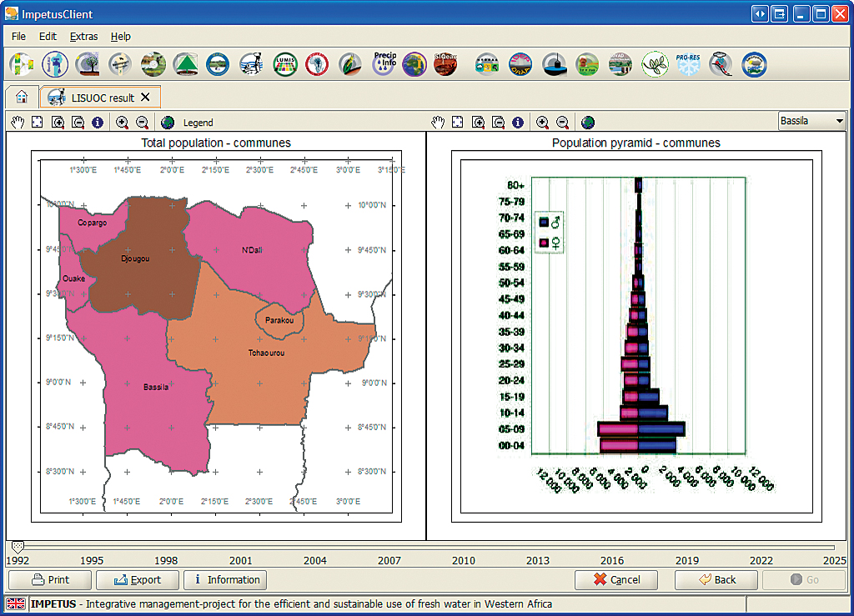Click the Print button
854x616 pixels.
[50, 579]
